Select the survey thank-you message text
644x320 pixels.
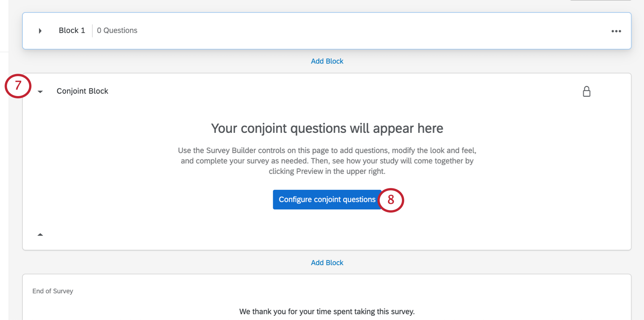point(327,311)
